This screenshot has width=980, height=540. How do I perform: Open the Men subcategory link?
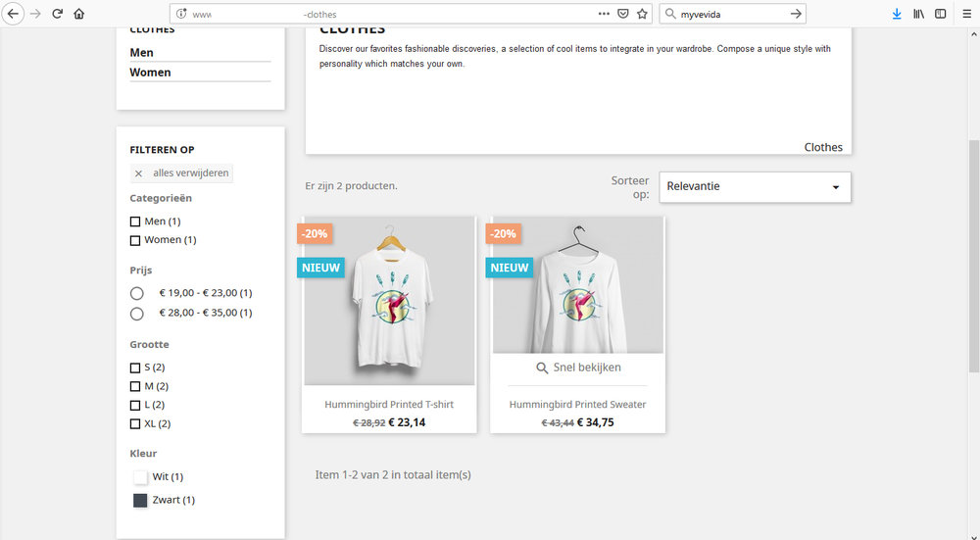pyautogui.click(x=142, y=53)
